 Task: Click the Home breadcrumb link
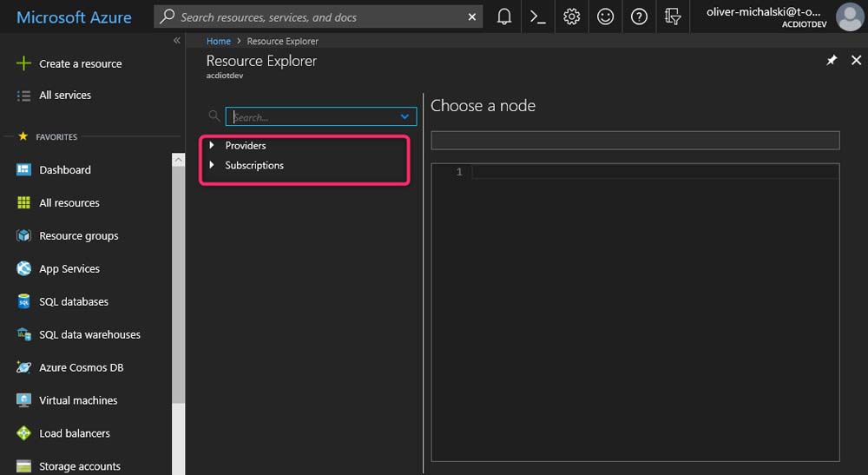click(x=219, y=41)
